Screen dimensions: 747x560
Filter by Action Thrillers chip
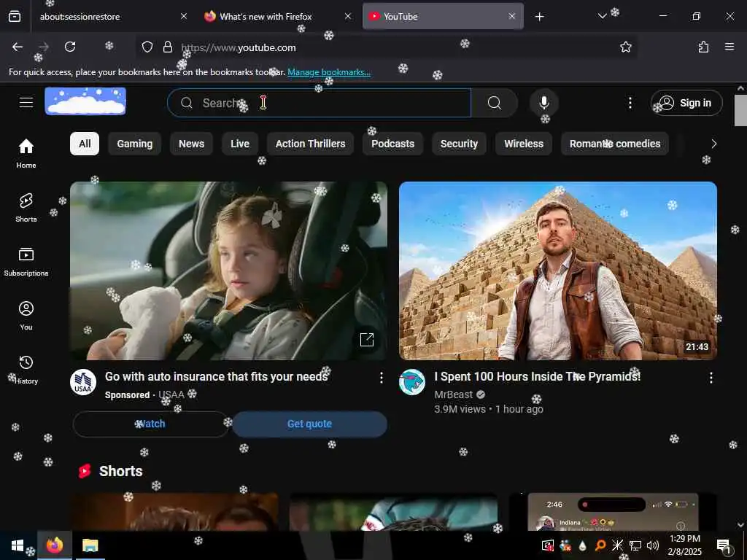[x=310, y=144]
